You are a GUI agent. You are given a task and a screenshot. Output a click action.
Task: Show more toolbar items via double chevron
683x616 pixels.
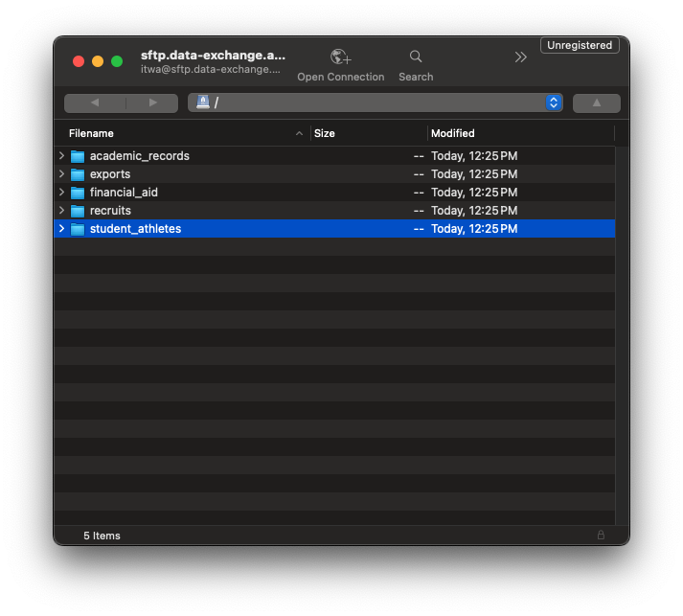(520, 57)
